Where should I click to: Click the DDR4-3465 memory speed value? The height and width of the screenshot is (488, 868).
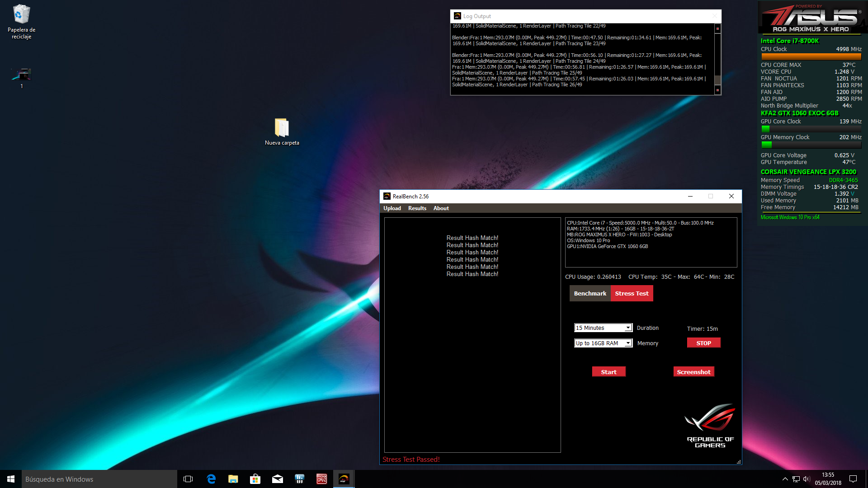(x=843, y=180)
